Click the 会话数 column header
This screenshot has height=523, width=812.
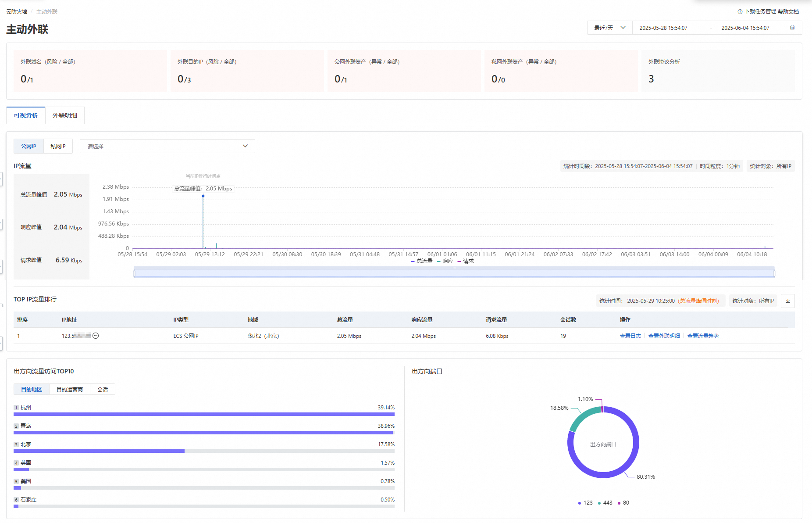pos(568,319)
